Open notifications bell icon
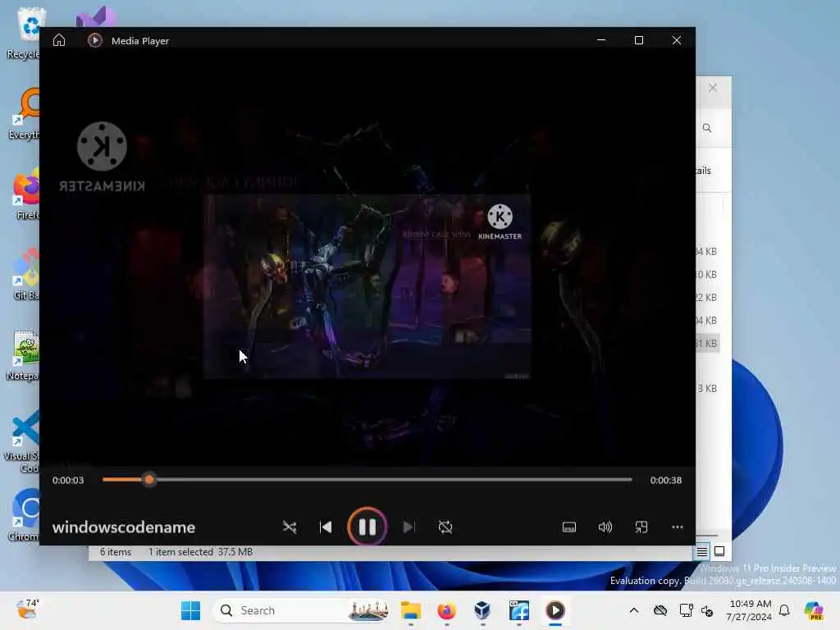 click(x=784, y=610)
